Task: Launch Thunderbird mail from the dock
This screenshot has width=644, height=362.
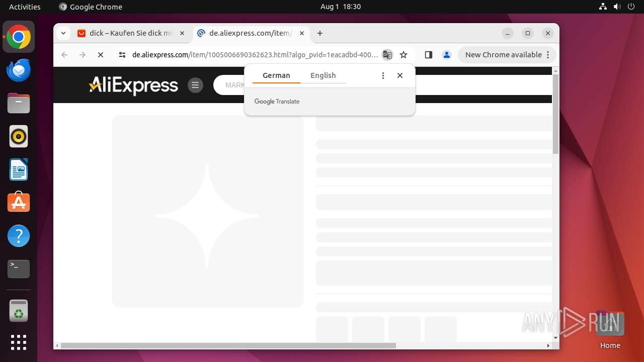Action: 19,70
